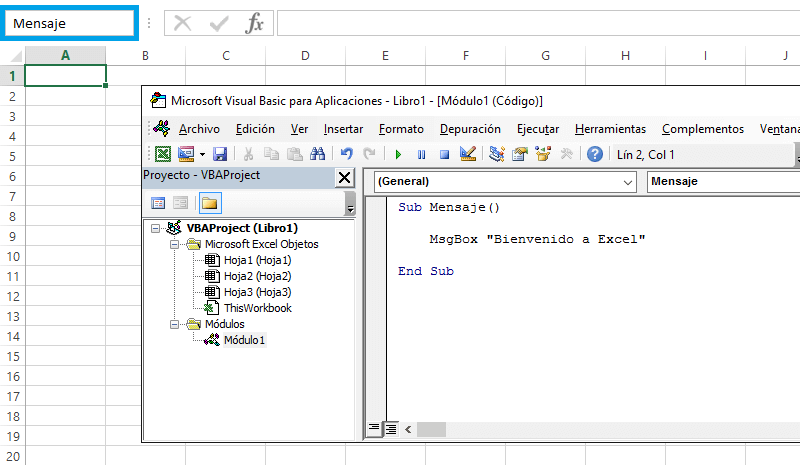Click the formula bar Enter checkmark icon
The width and height of the screenshot is (800, 465).
click(219, 23)
